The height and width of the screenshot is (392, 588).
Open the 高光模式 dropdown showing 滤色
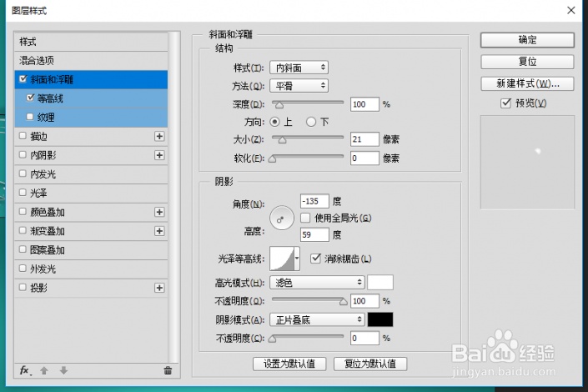317,282
